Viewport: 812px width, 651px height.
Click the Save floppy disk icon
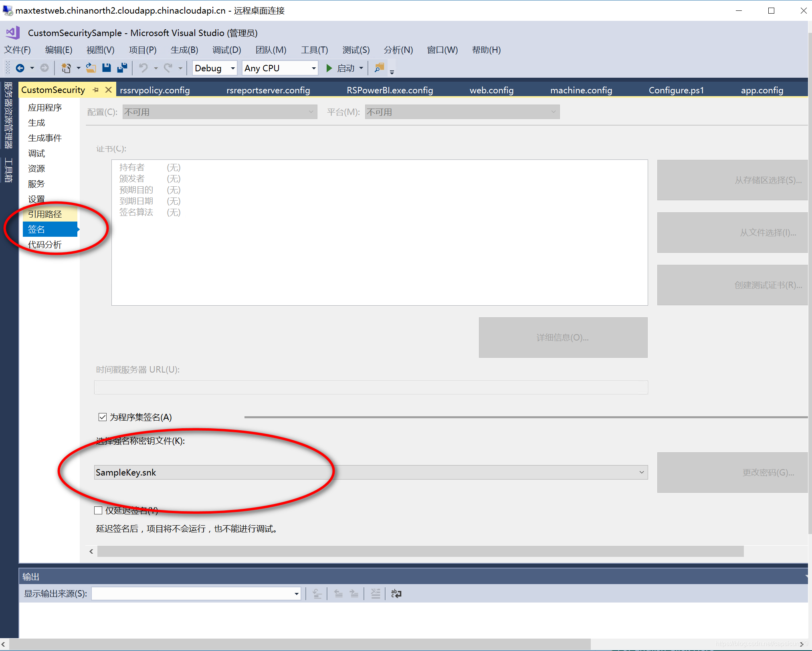(106, 68)
